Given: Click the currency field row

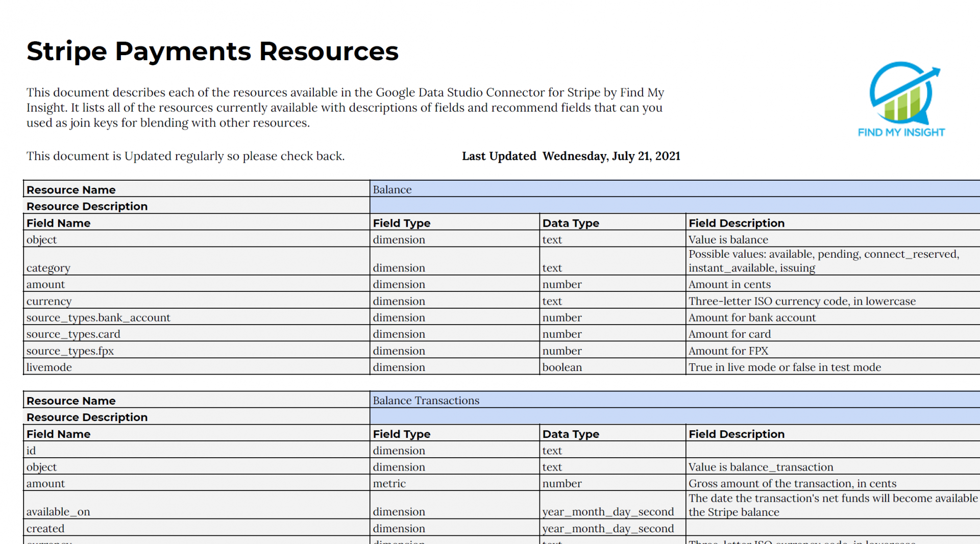Looking at the screenshot, I should point(49,301).
